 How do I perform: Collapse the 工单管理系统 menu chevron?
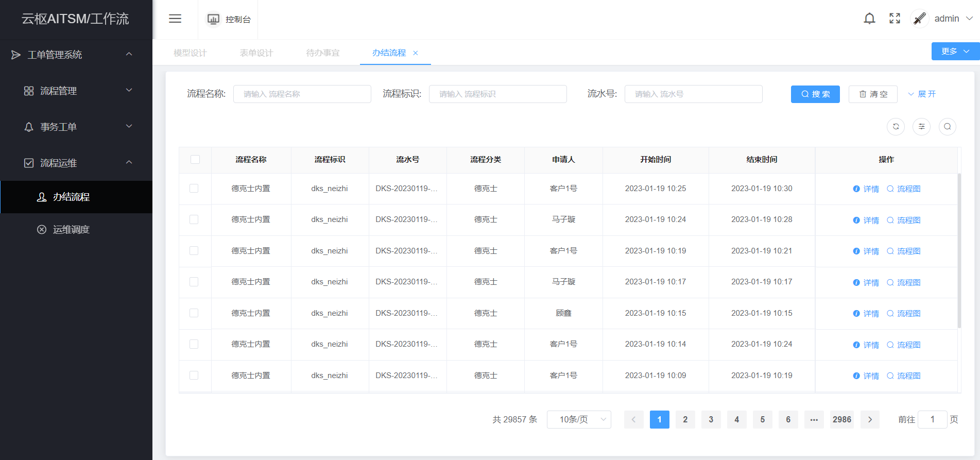click(x=129, y=54)
